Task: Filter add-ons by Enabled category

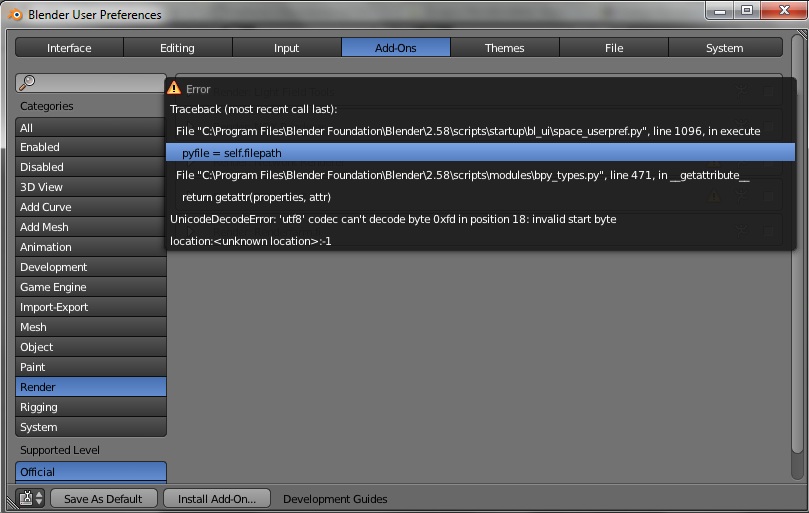Action: pyautogui.click(x=90, y=147)
